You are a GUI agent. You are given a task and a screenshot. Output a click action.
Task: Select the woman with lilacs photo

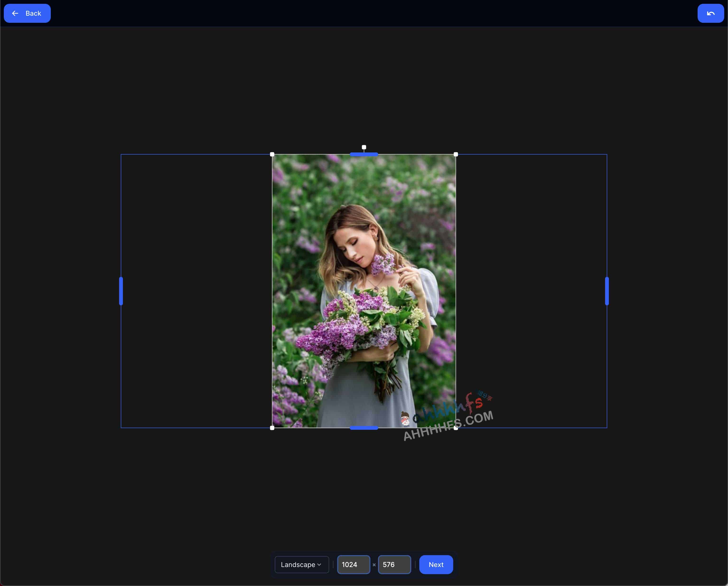click(364, 291)
